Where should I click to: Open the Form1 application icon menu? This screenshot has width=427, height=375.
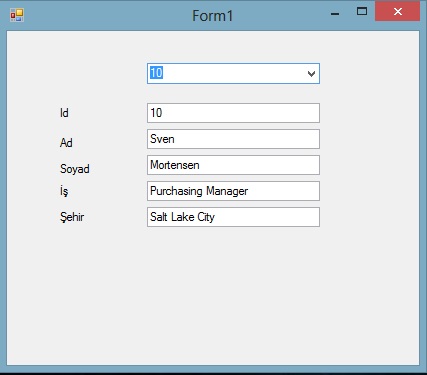(17, 15)
